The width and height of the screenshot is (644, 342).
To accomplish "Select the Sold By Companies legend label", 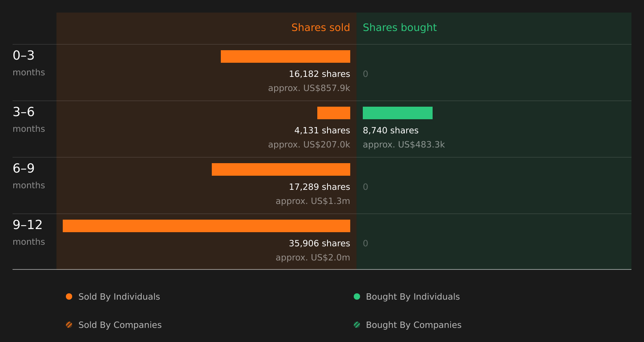I will click(x=120, y=325).
